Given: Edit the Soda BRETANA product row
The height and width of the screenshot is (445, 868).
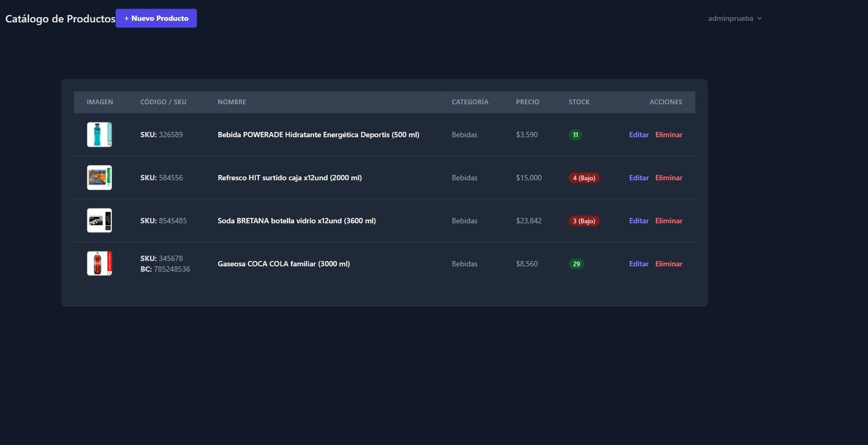Looking at the screenshot, I should pyautogui.click(x=639, y=221).
